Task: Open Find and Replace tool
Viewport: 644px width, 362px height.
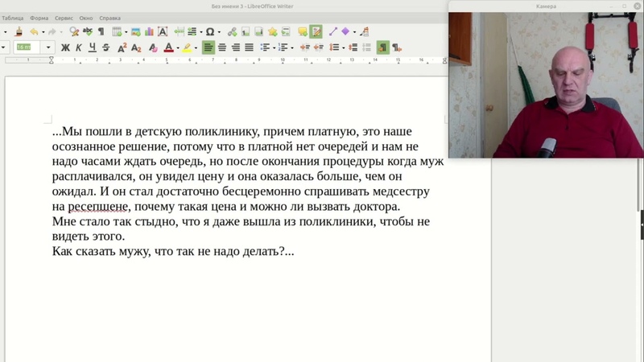Action: 74,31
